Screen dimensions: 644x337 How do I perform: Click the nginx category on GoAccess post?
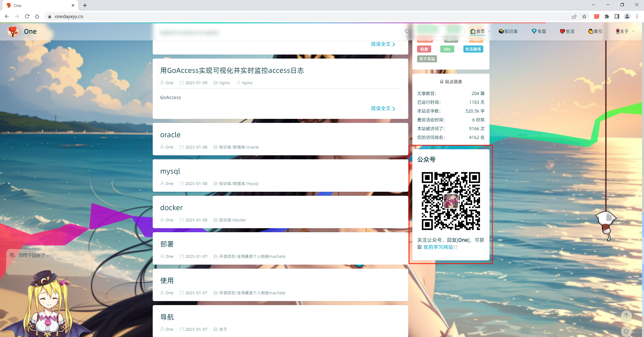click(224, 83)
